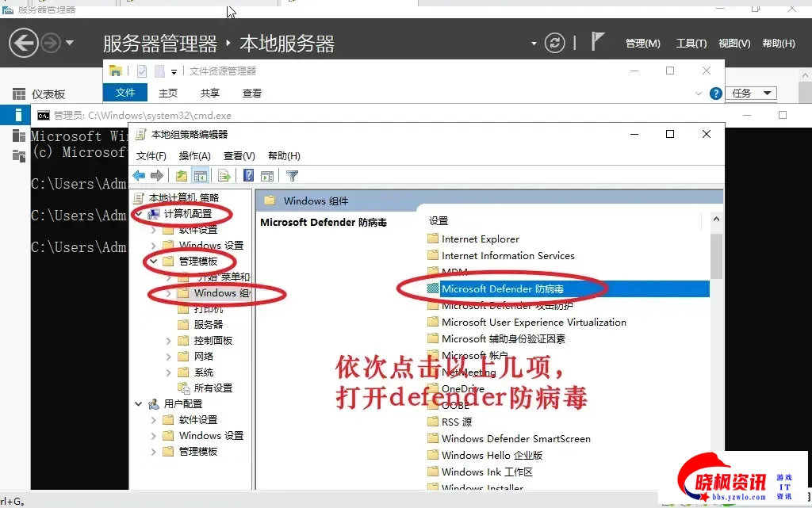Collapse the 用户配置 tree node
812x508 pixels.
click(138, 403)
